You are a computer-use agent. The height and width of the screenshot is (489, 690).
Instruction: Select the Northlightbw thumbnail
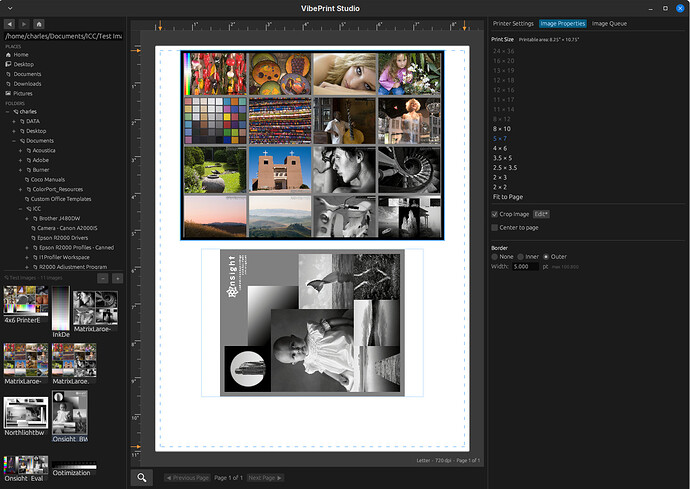pyautogui.click(x=26, y=416)
